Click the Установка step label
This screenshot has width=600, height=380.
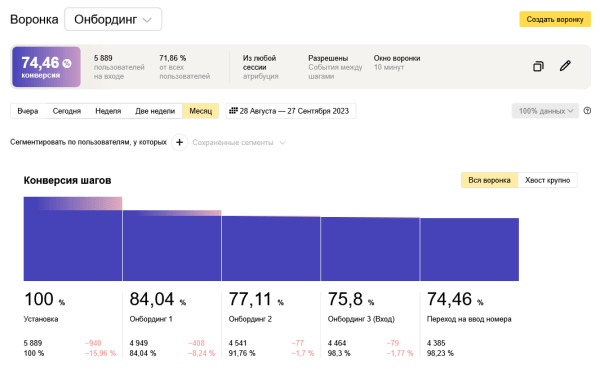(x=41, y=319)
